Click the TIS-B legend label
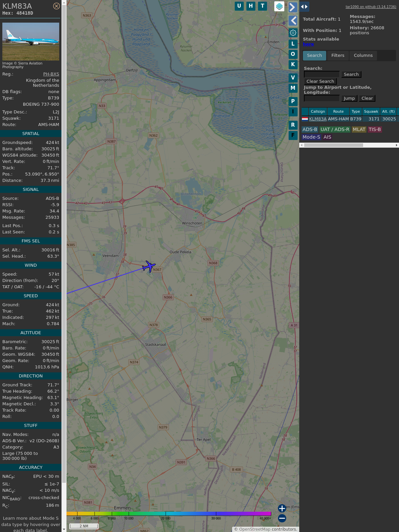399x532 pixels. click(375, 130)
